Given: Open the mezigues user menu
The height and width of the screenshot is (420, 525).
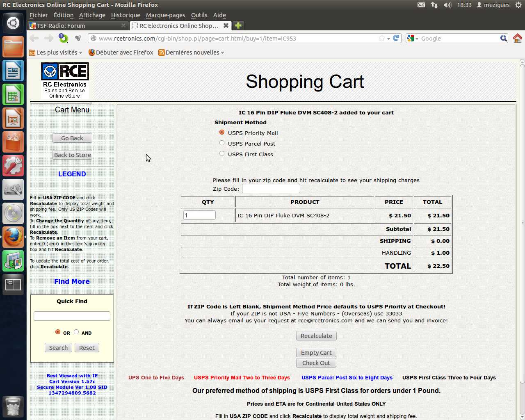Looking at the screenshot, I should point(493,5).
